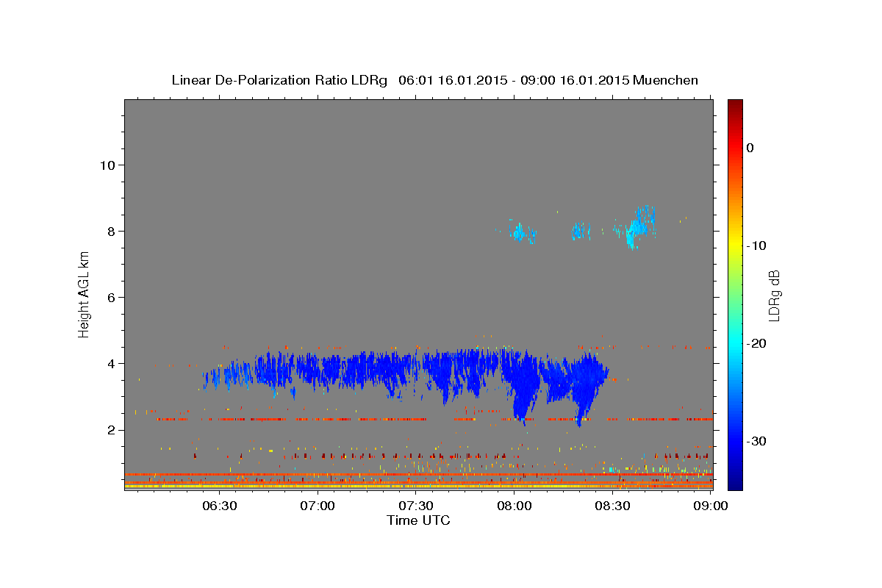This screenshot has height=588, width=882.
Task: Click the height axis value '8'
Action: pyautogui.click(x=110, y=231)
